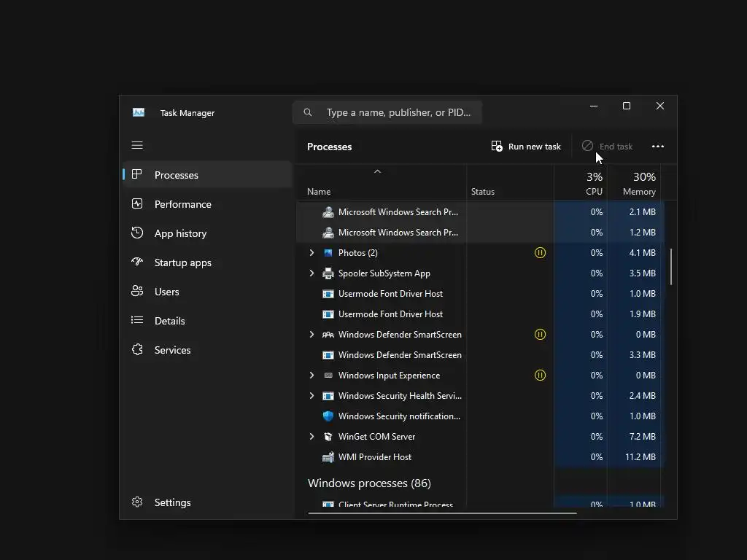Open Startup apps page
The image size is (747, 560).
click(x=207, y=262)
